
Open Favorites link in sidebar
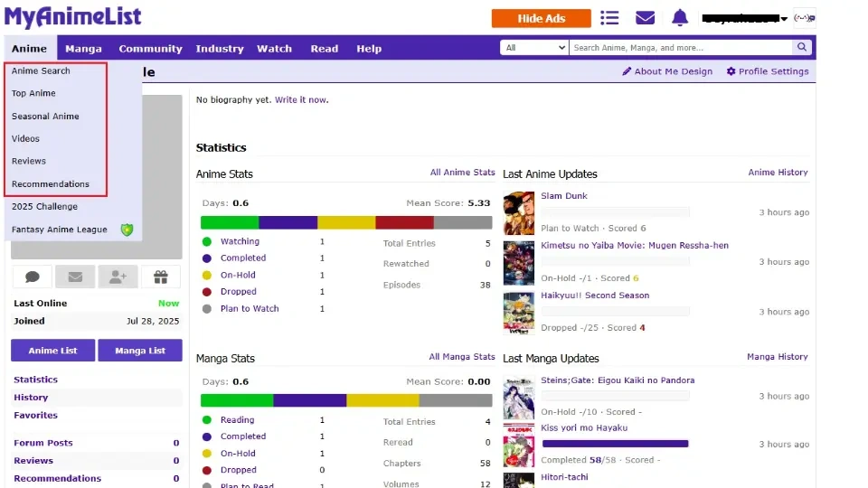36,415
